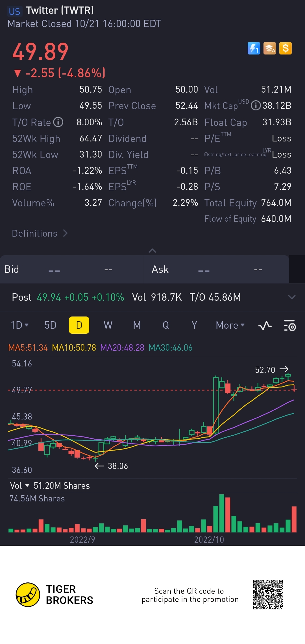Tap the 51.20M Shares volume readout

(62, 486)
